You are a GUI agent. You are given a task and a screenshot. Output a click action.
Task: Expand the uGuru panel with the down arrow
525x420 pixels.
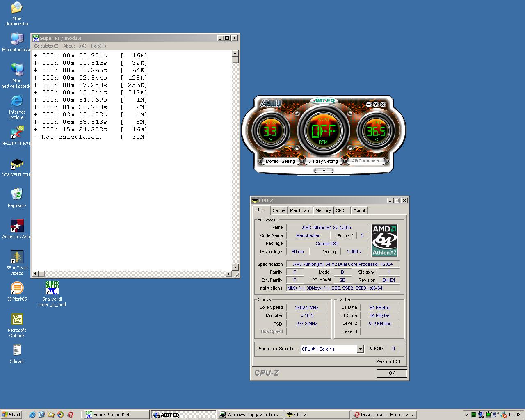(x=324, y=171)
